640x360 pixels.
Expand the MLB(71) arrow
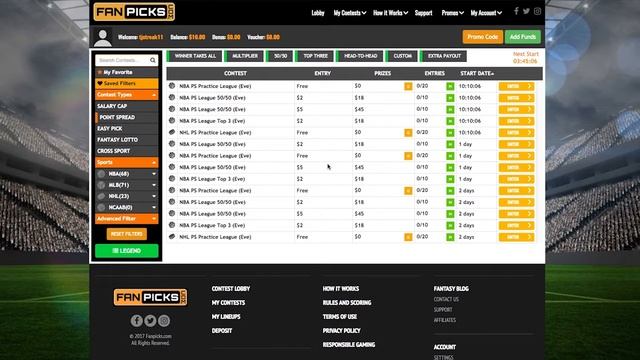tap(154, 185)
